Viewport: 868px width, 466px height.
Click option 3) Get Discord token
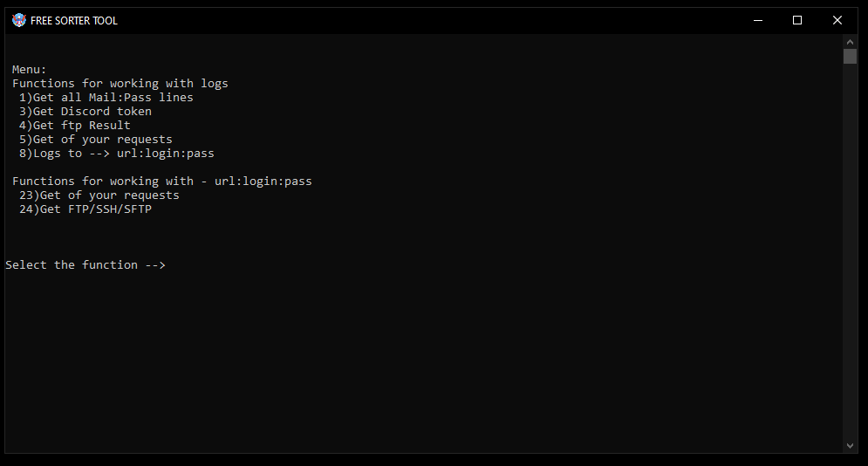(x=85, y=111)
